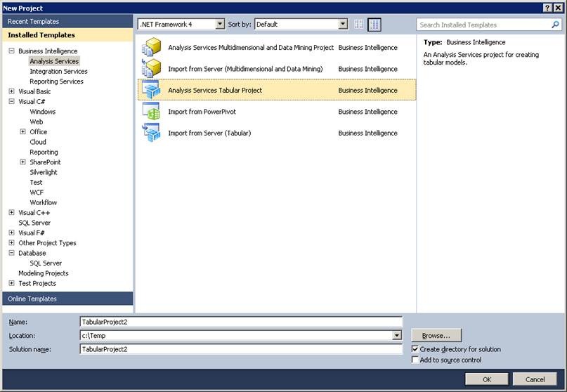Select Web under Visual C#
Image resolution: width=567 pixels, height=392 pixels.
point(36,122)
